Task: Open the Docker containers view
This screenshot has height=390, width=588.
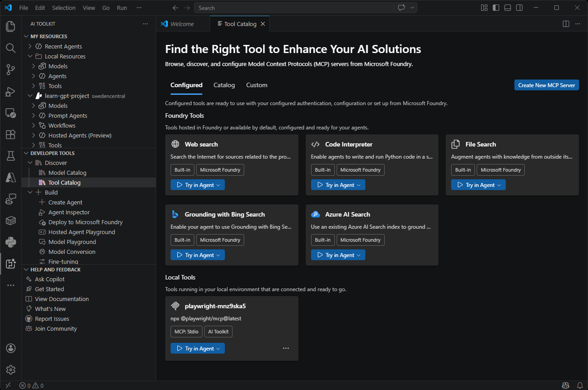Action: pyautogui.click(x=10, y=221)
